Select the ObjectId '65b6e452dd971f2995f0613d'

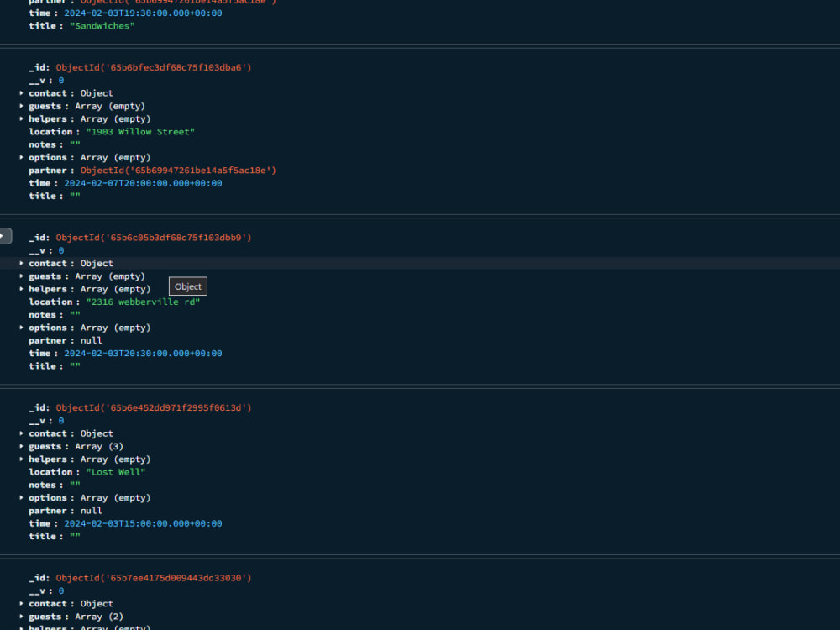154,407
